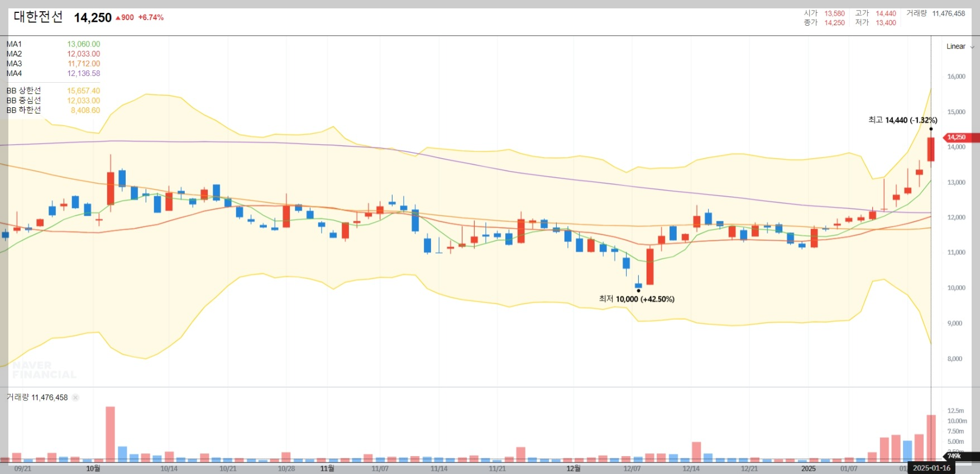This screenshot has height=474, width=980.
Task: Click the 11월 date axis label
Action: 327,468
